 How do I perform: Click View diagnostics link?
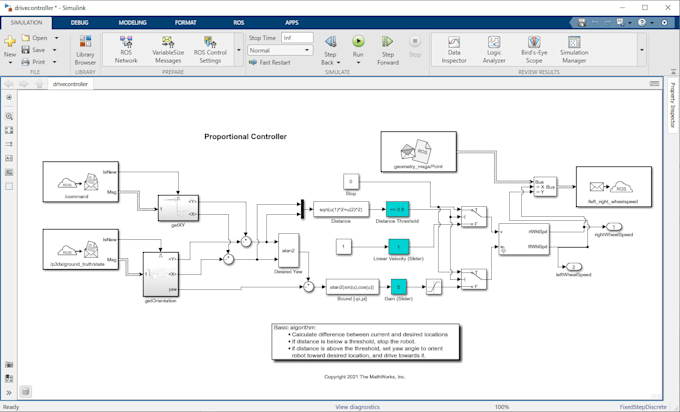pos(357,407)
